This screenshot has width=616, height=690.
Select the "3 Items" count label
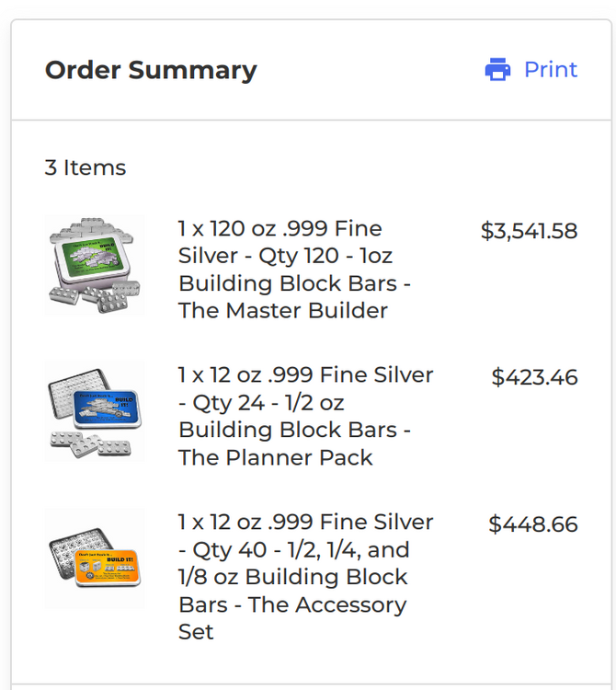tap(86, 167)
